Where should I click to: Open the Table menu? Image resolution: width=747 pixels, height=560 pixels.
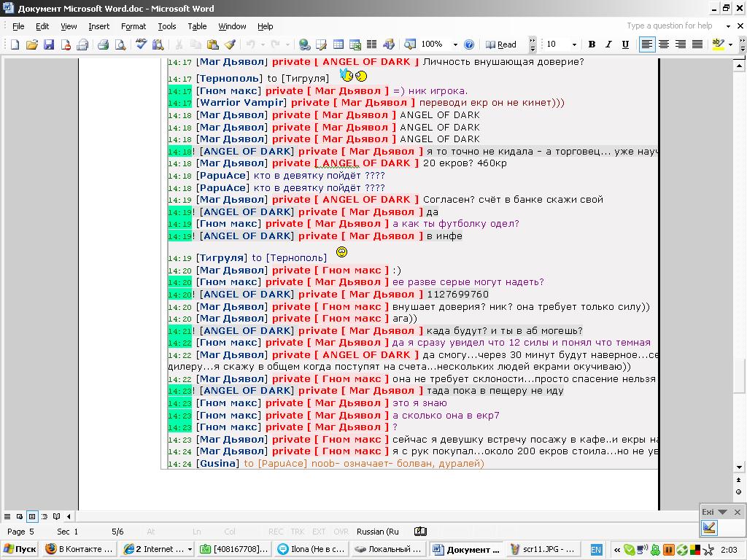tap(197, 27)
